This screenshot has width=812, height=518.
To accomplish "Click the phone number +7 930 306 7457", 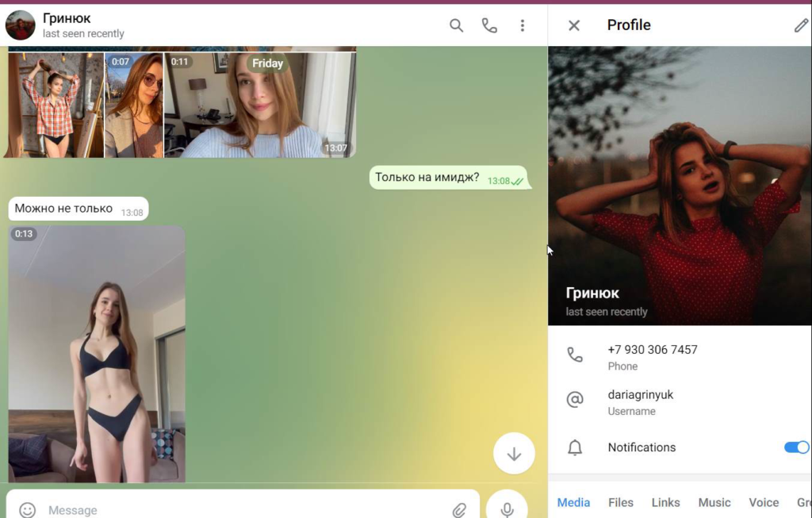I will point(652,350).
